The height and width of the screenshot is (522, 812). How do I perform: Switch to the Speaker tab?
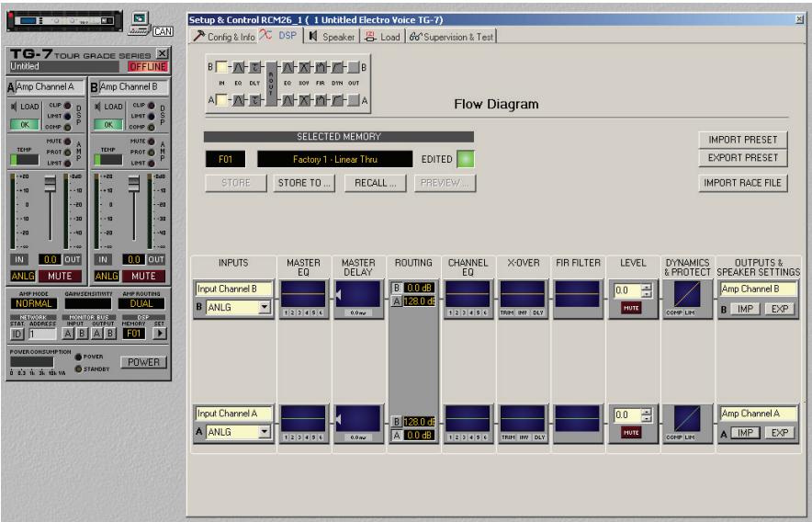[332, 37]
